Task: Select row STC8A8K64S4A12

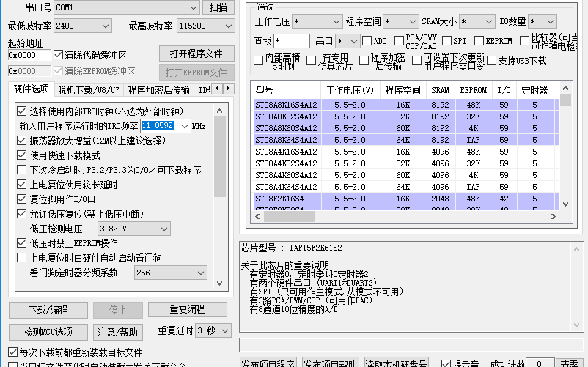Action: click(406, 140)
